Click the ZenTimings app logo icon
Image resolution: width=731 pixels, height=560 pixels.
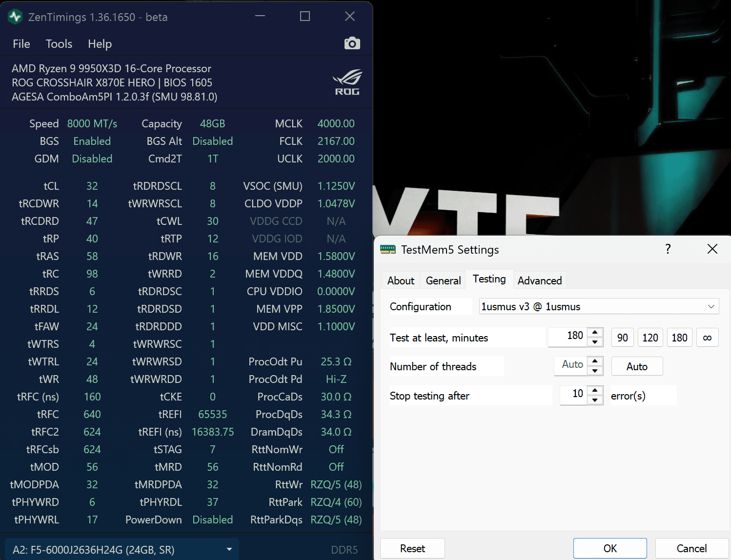(15, 17)
